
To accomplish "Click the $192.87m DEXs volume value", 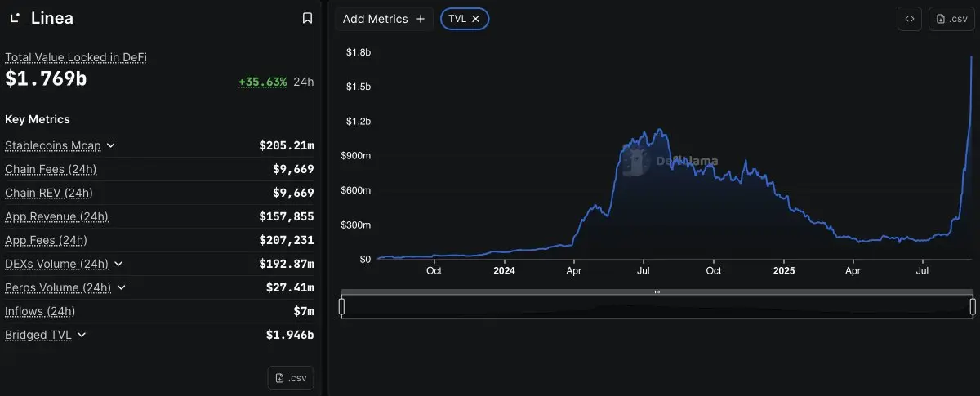I will coord(287,264).
